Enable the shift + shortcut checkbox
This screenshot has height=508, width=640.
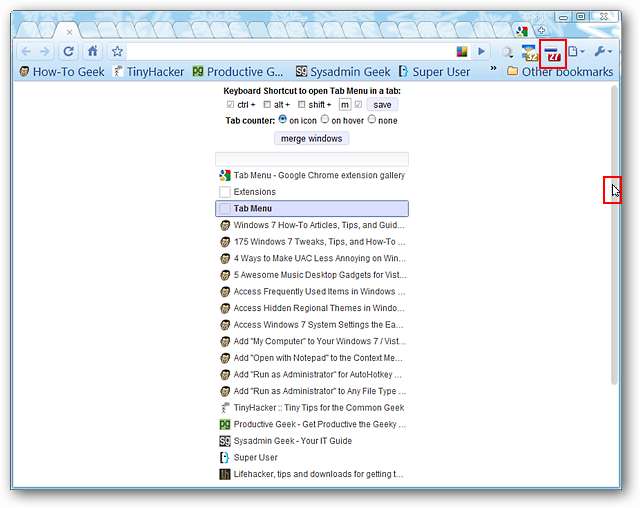302,104
